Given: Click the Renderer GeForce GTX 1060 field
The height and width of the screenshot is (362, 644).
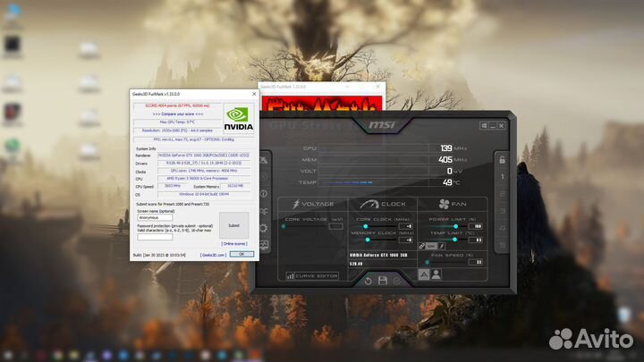Looking at the screenshot, I should click(204, 156).
